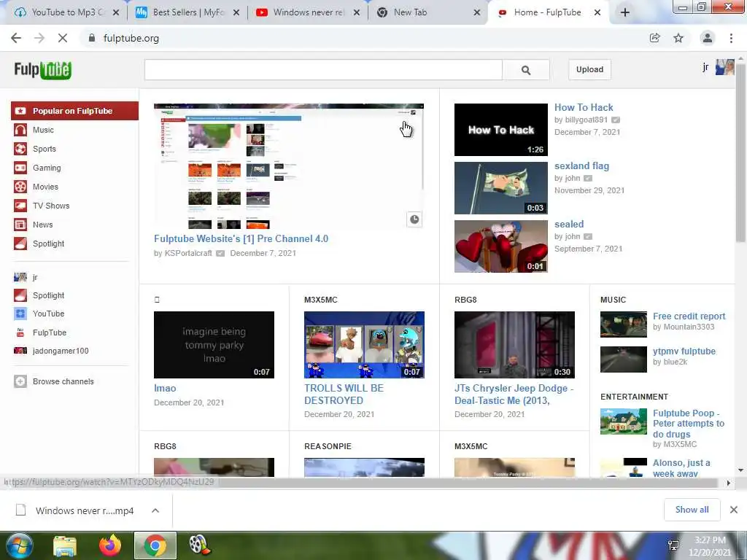Open Gaming category in sidebar
Image resolution: width=747 pixels, height=560 pixels.
[46, 168]
